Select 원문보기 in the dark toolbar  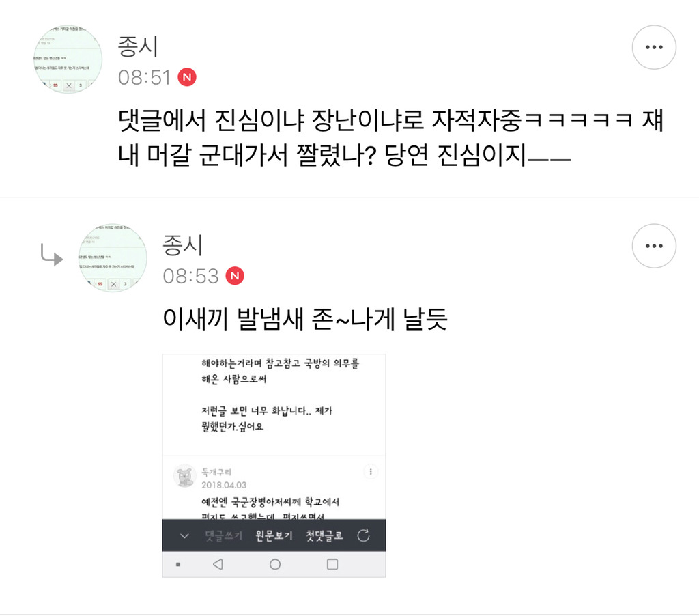click(x=274, y=535)
